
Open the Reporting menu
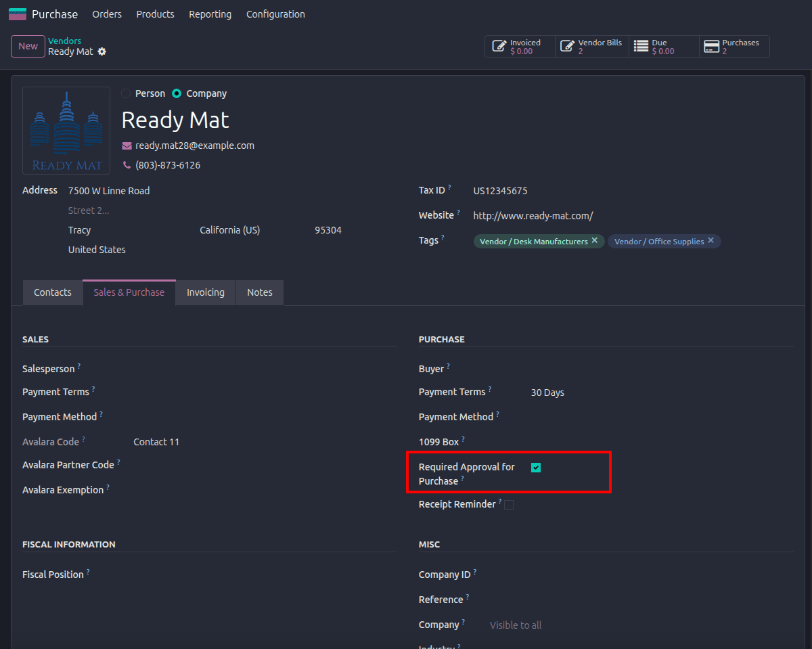click(210, 14)
